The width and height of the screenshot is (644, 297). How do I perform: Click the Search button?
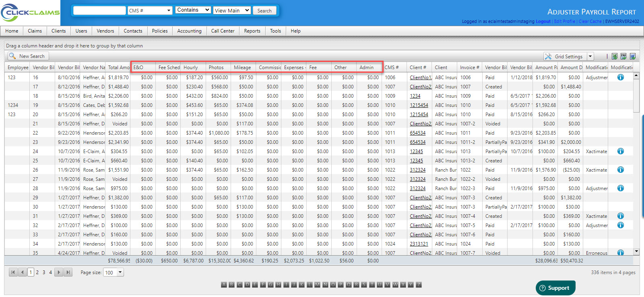(x=264, y=11)
